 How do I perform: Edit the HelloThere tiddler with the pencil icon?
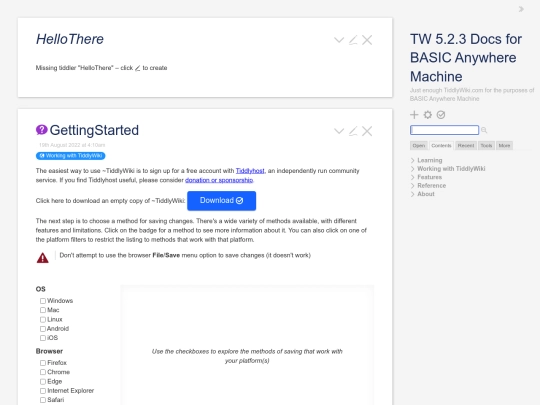tap(353, 40)
